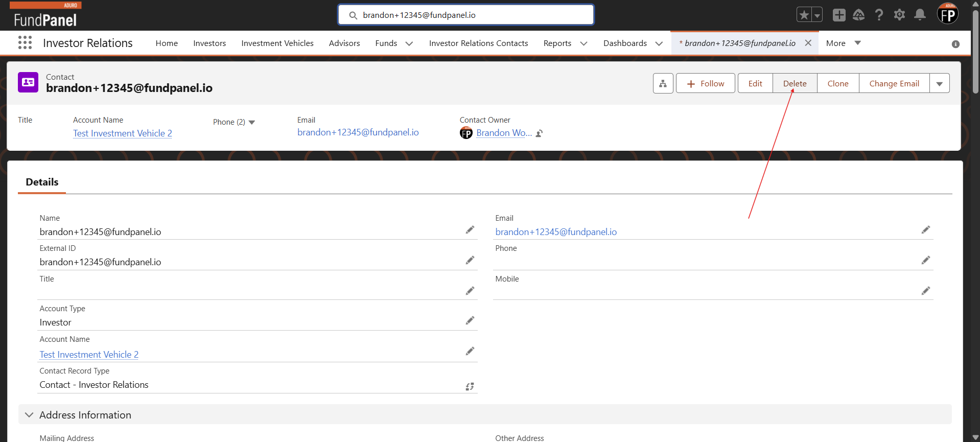The width and height of the screenshot is (980, 442).
Task: Open the Investment Vehicles tab
Action: [277, 43]
